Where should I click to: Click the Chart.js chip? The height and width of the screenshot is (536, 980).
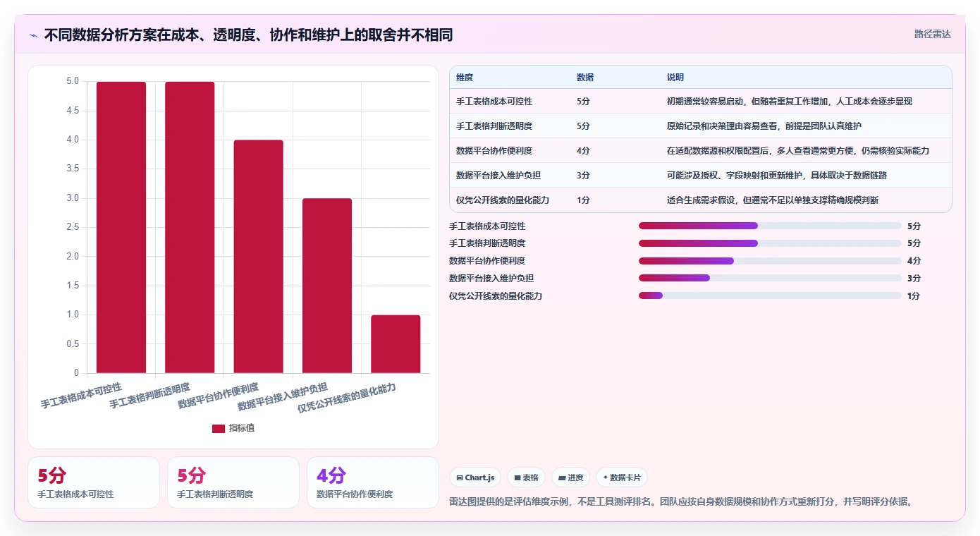(475, 477)
